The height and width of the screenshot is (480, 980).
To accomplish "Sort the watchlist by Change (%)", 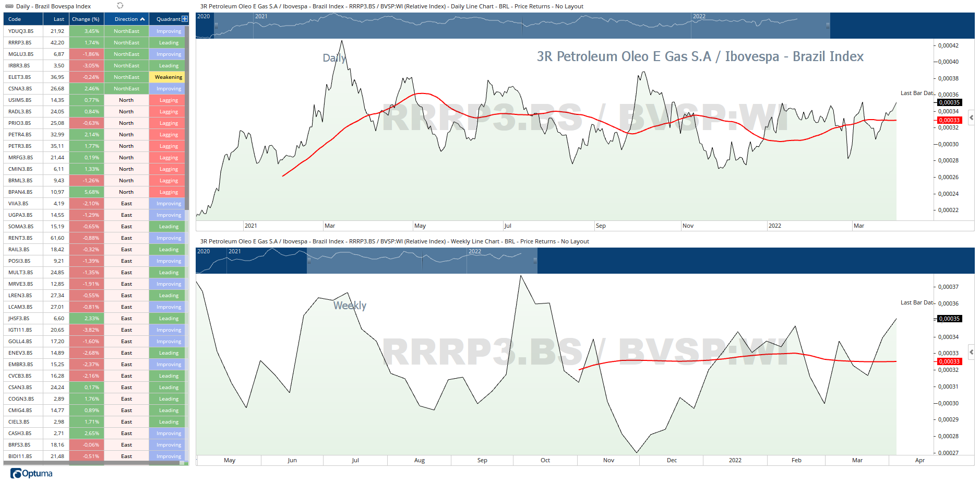I will pyautogui.click(x=87, y=19).
